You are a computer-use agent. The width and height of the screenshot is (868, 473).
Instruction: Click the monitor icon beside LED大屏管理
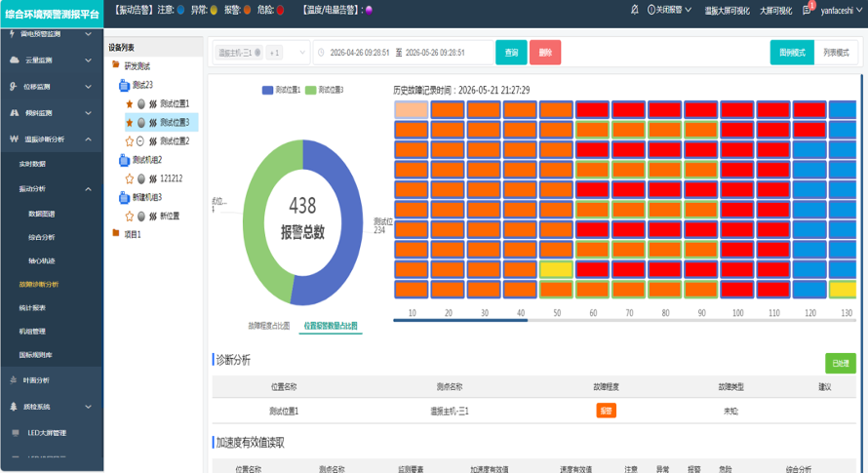(x=16, y=433)
